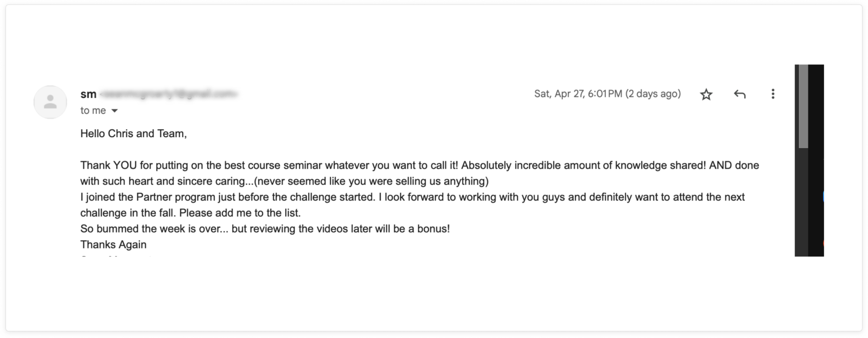
Task: Click the reply arrow icon
Action: coord(740,94)
